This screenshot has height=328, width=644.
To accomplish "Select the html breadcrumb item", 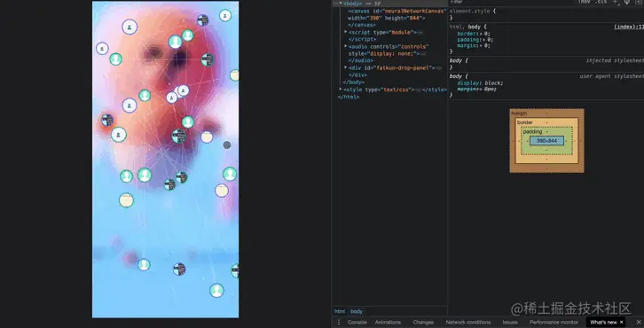I will [x=340, y=311].
